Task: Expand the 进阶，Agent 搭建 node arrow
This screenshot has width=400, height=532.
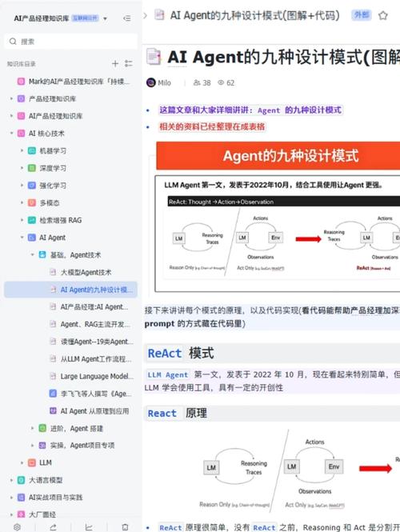Action: tap(32, 428)
